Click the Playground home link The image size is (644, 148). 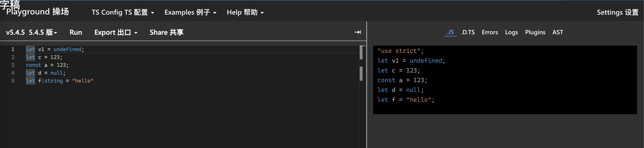[37, 12]
